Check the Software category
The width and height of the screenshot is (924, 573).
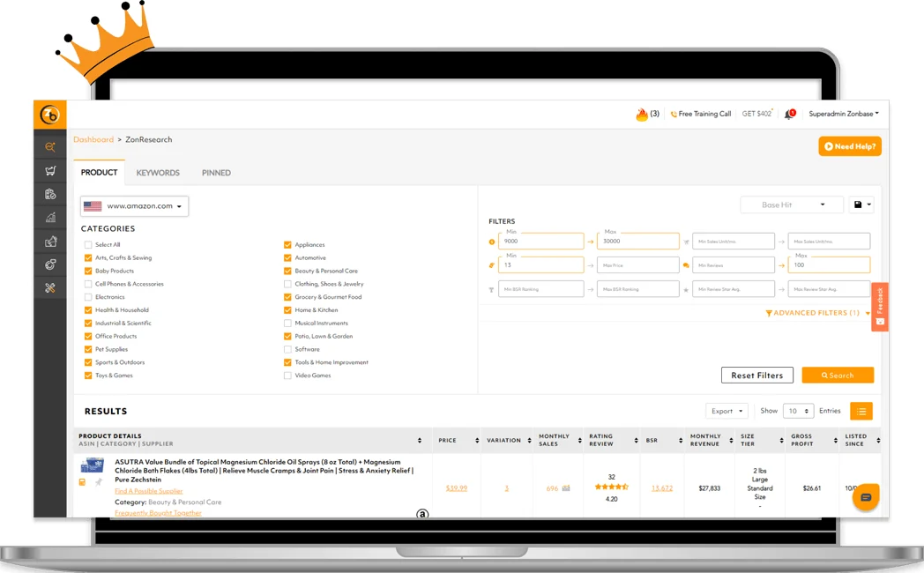(287, 349)
